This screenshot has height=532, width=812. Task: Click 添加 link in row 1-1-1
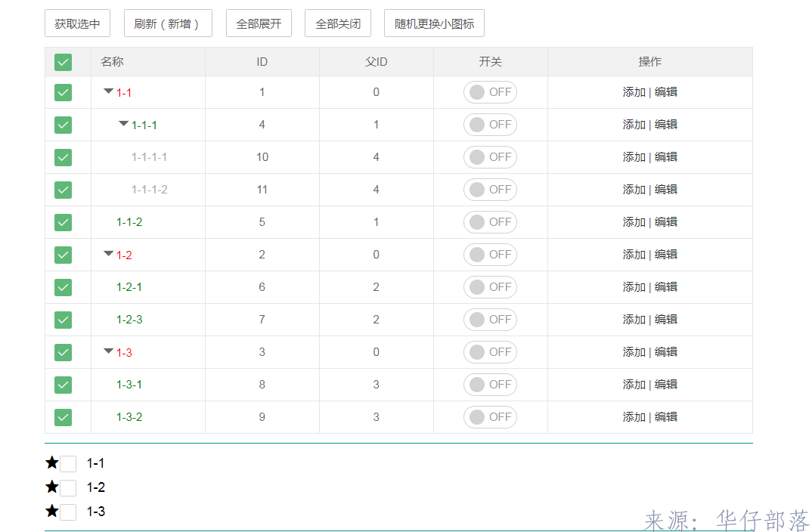point(634,125)
